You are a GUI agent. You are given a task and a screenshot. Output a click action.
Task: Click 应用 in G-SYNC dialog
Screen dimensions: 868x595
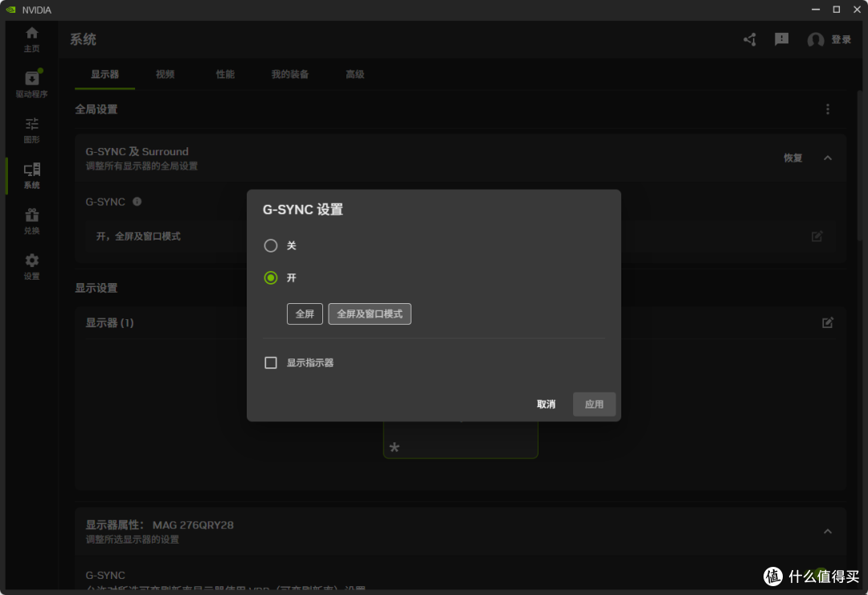click(594, 404)
